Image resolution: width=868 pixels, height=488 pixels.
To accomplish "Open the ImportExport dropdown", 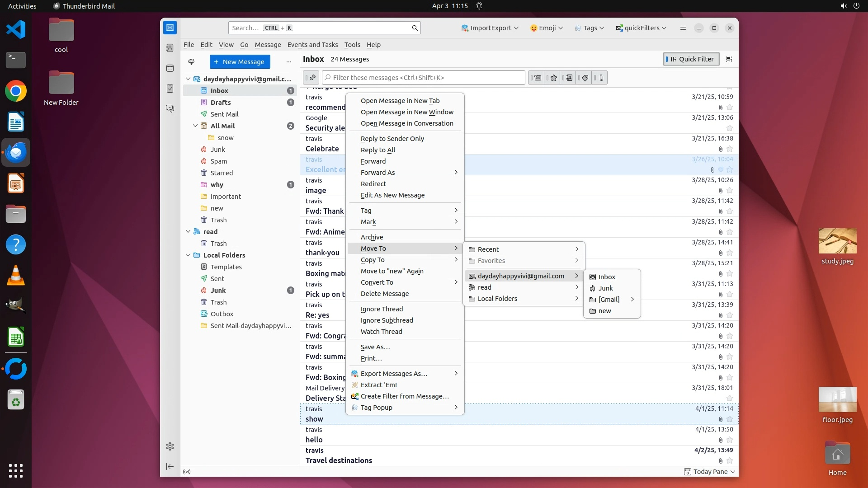I will (490, 28).
